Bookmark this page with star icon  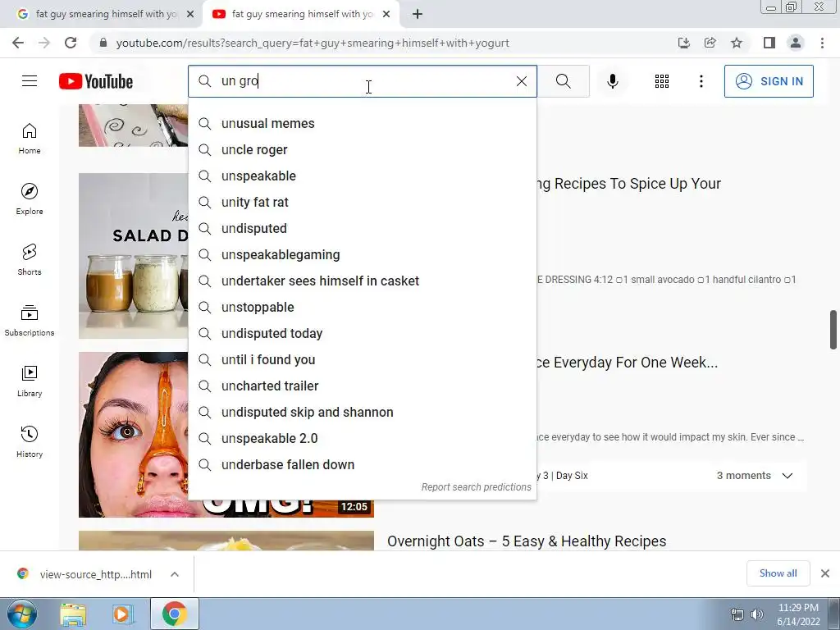click(x=737, y=43)
